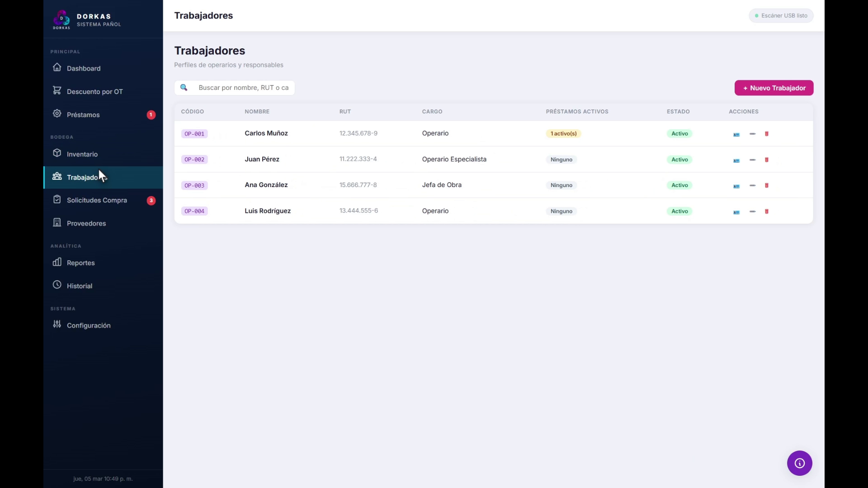Click the worker search input field
868x488 pixels.
243,88
